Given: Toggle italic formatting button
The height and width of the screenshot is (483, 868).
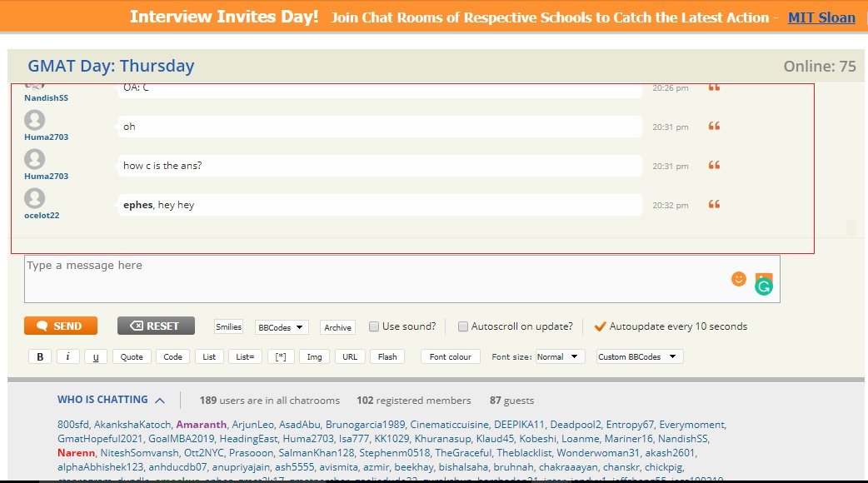Looking at the screenshot, I should pos(67,356).
